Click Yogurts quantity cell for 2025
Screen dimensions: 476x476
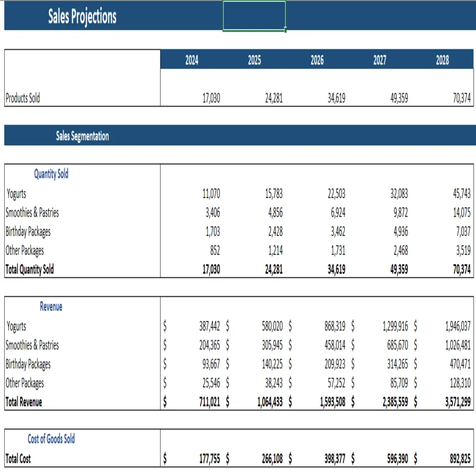(x=273, y=194)
